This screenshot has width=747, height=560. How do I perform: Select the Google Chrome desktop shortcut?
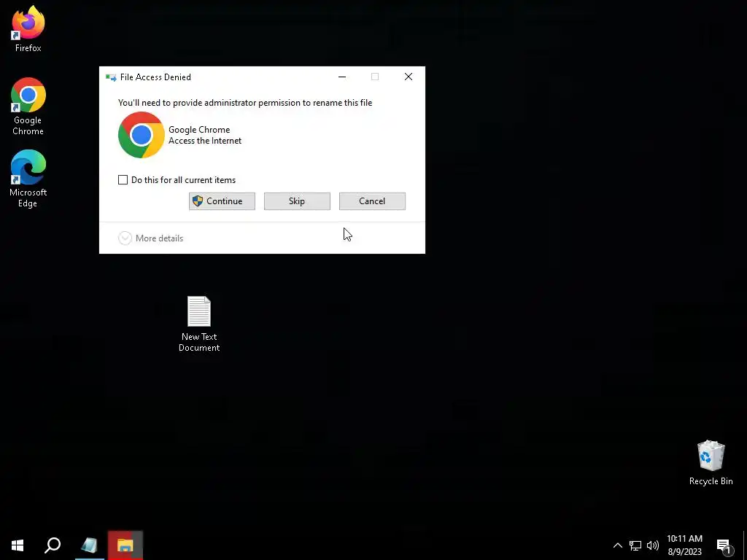pyautogui.click(x=28, y=106)
